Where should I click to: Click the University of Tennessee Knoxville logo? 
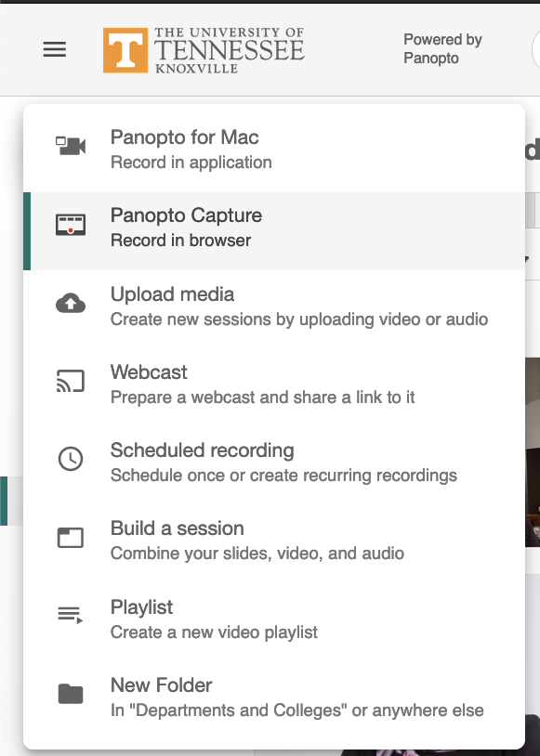(204, 50)
